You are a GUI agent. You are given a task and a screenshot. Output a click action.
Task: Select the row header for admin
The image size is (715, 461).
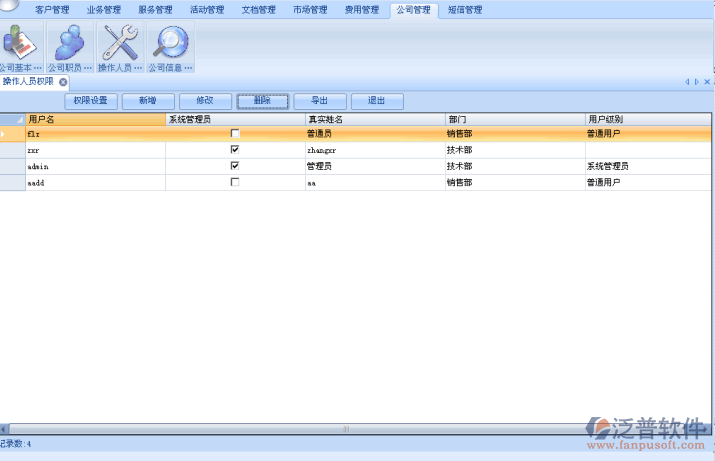(13, 166)
